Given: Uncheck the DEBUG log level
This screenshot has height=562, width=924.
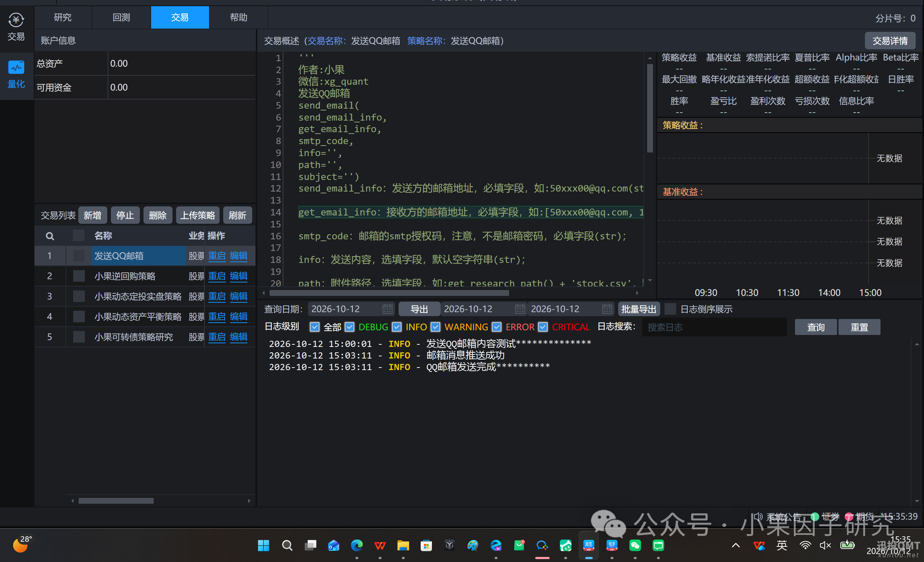Looking at the screenshot, I should tap(350, 327).
